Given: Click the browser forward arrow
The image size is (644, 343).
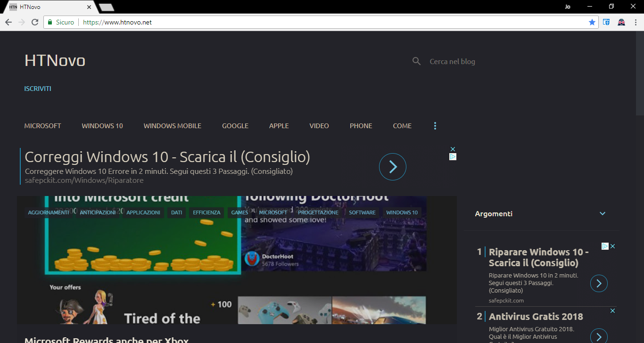Looking at the screenshot, I should [x=21, y=22].
